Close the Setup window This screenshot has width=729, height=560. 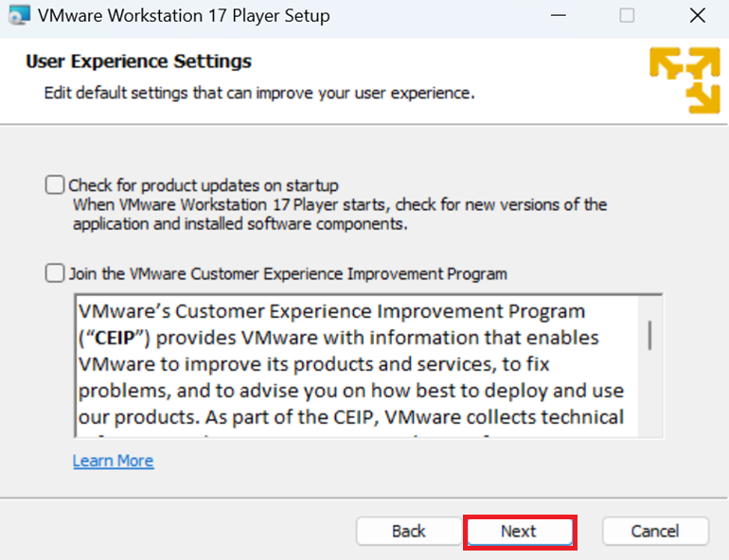pos(698,15)
